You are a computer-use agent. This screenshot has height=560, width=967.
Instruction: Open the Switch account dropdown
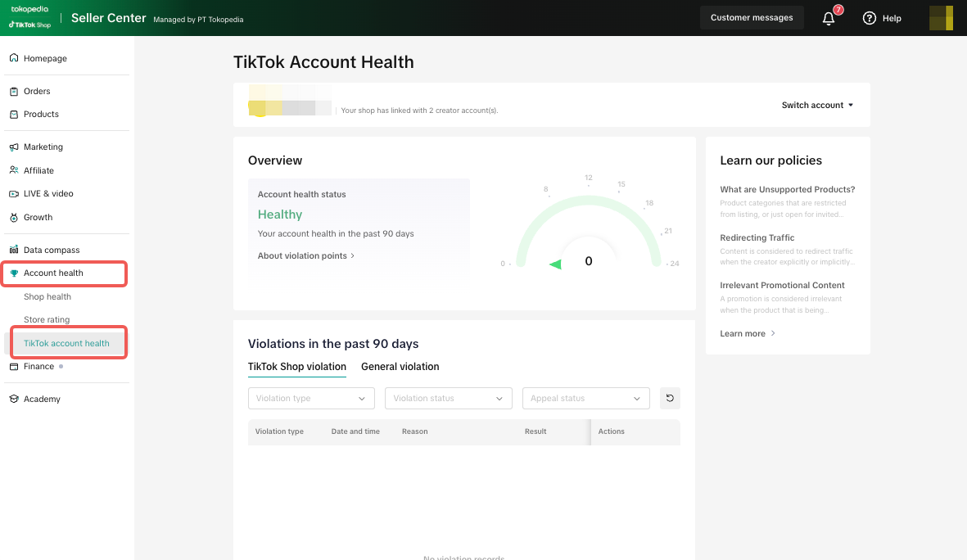(x=817, y=105)
